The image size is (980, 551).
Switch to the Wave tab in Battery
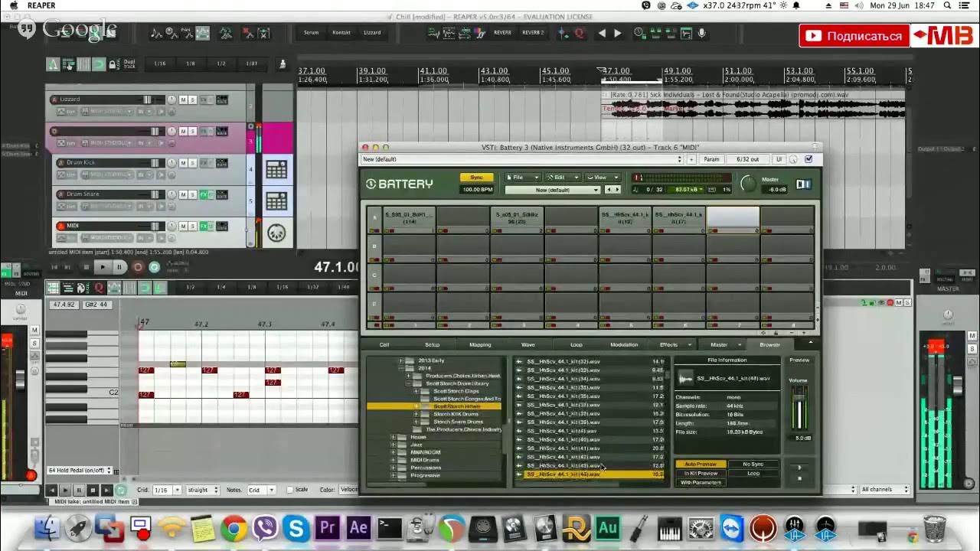[x=528, y=345]
